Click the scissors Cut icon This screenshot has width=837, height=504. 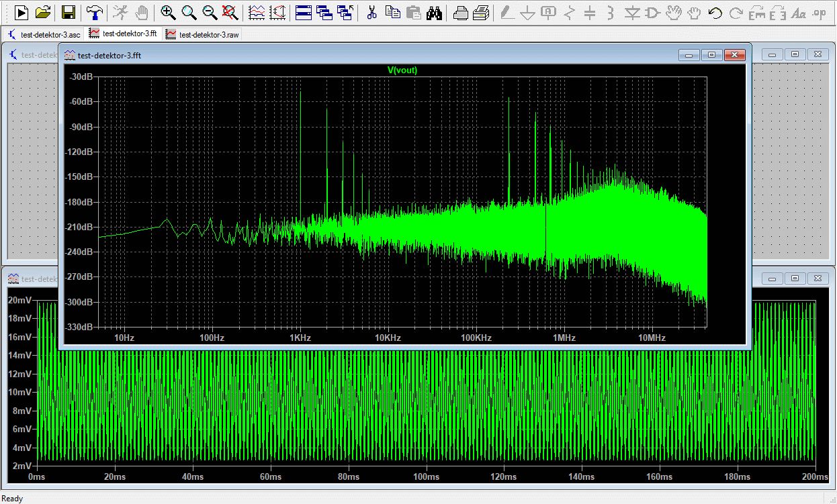[371, 12]
